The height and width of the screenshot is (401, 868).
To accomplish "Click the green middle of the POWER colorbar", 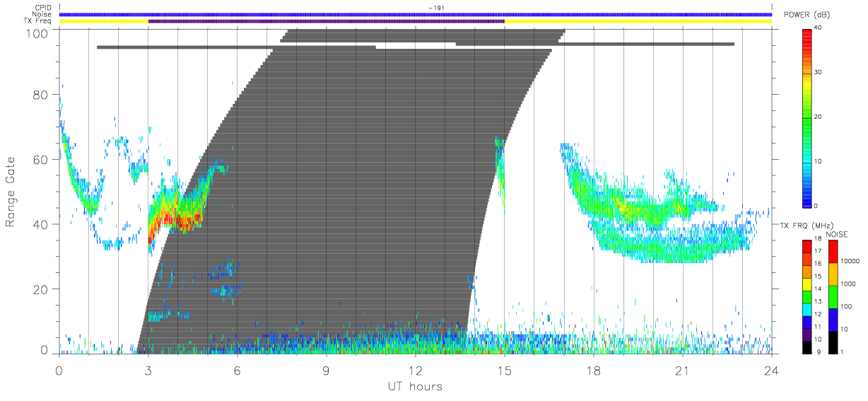I will click(807, 117).
